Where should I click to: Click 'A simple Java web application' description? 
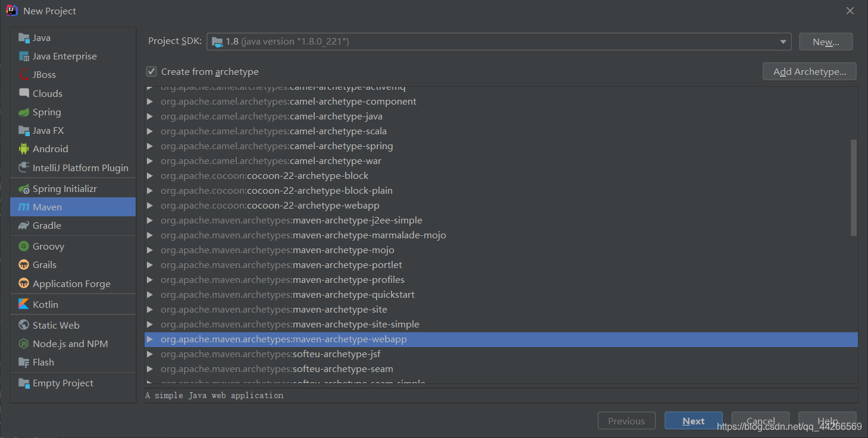coord(214,395)
